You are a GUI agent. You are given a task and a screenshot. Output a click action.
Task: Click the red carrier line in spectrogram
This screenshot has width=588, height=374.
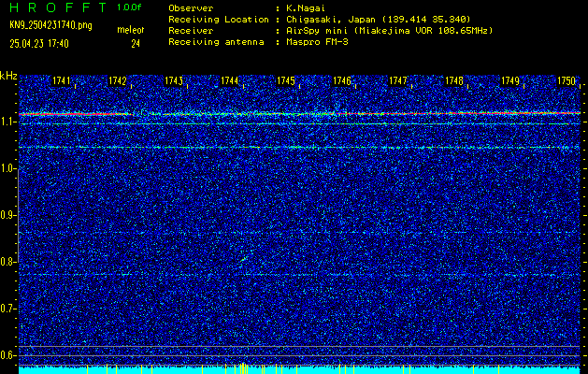point(299,113)
